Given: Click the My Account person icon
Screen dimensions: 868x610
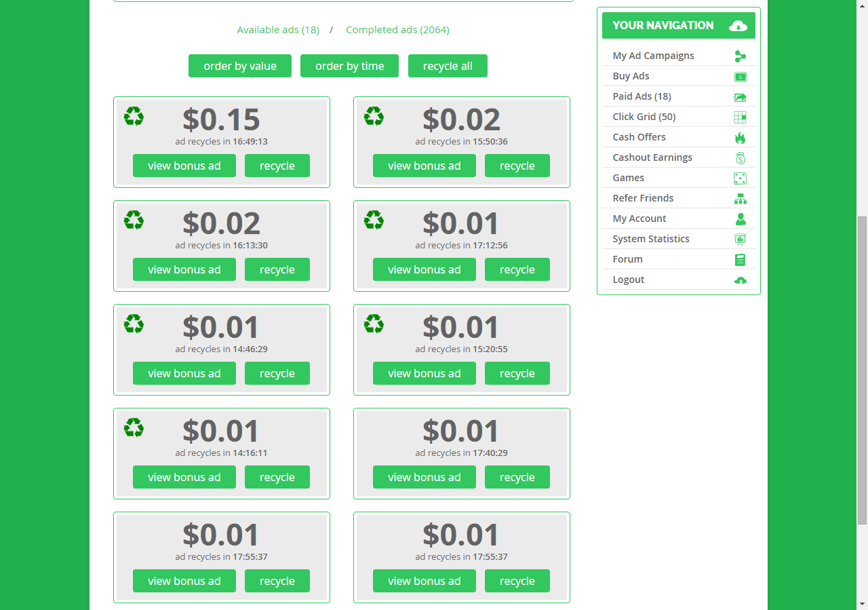Looking at the screenshot, I should tap(740, 219).
